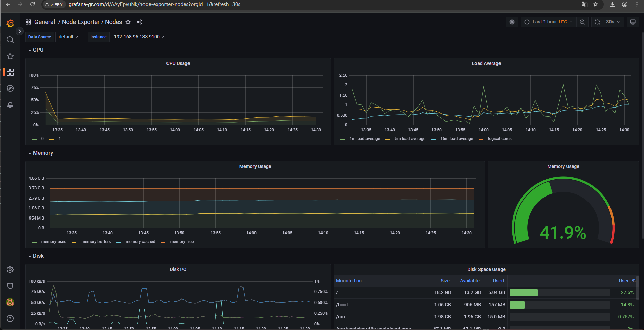
Task: Open the Configuration gear in sidebar
Action: (x=10, y=270)
